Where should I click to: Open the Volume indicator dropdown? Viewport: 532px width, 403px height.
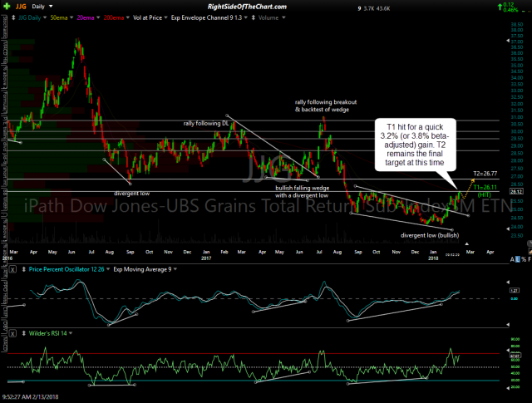283,17
